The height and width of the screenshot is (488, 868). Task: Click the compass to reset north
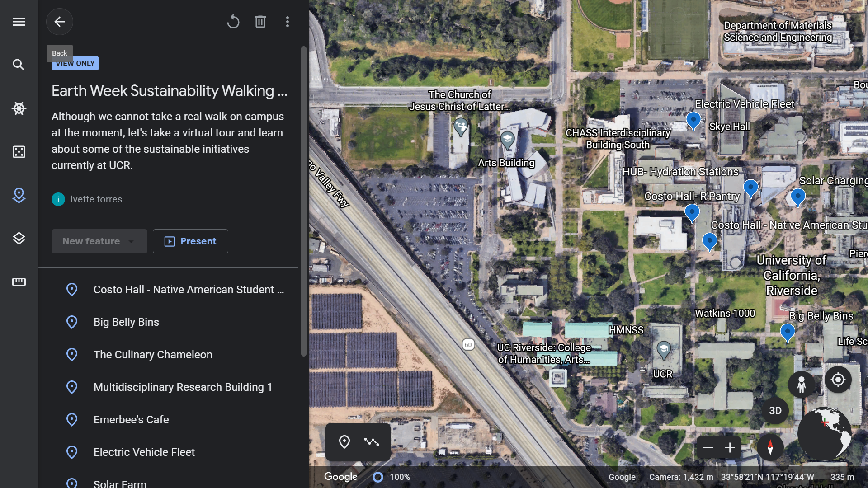pyautogui.click(x=770, y=447)
